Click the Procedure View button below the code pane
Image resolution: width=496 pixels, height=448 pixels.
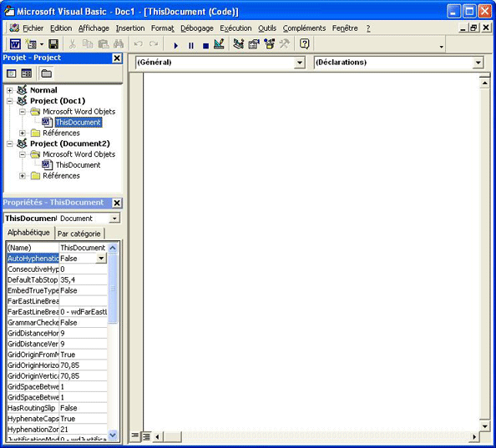(x=135, y=436)
